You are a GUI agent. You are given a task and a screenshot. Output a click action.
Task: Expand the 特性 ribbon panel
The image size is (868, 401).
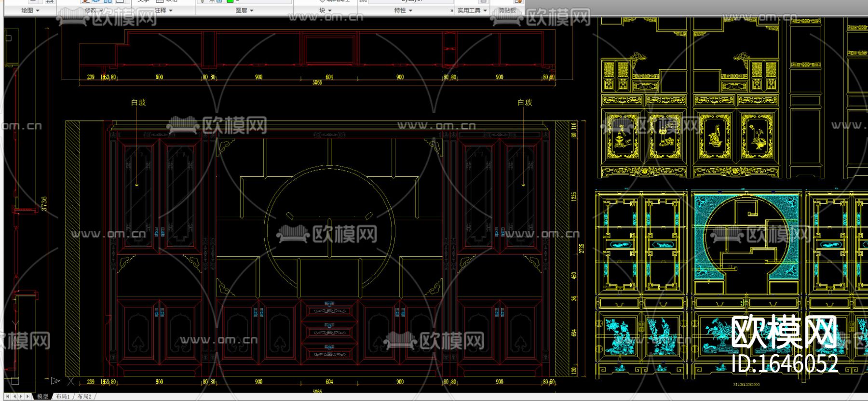403,10
